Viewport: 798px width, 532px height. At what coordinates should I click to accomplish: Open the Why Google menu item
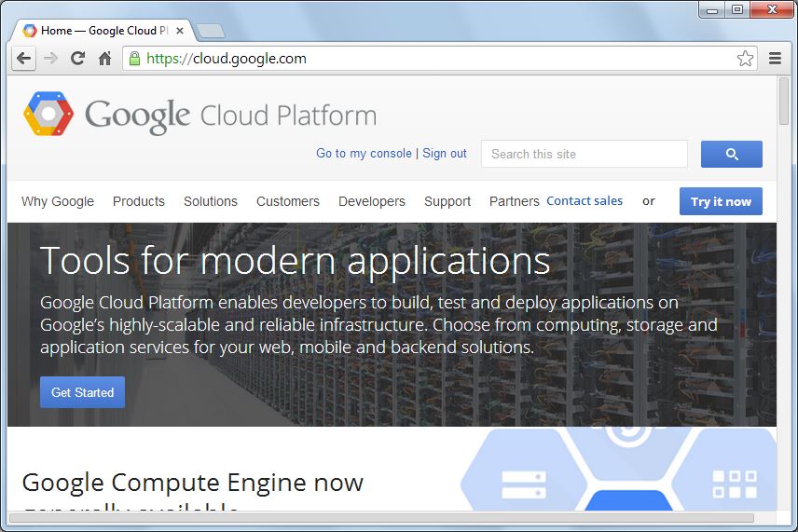tap(58, 201)
